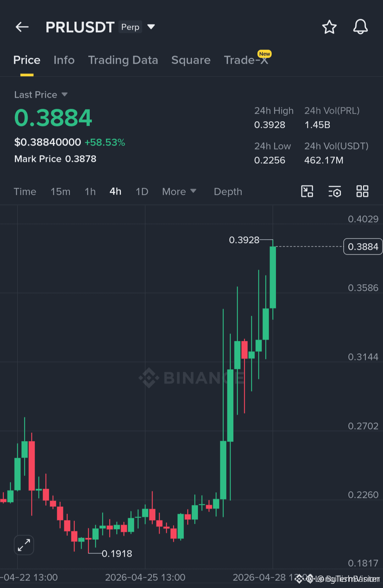The height and width of the screenshot is (588, 383).
Task: Show the Depth chart
Action: click(x=228, y=192)
